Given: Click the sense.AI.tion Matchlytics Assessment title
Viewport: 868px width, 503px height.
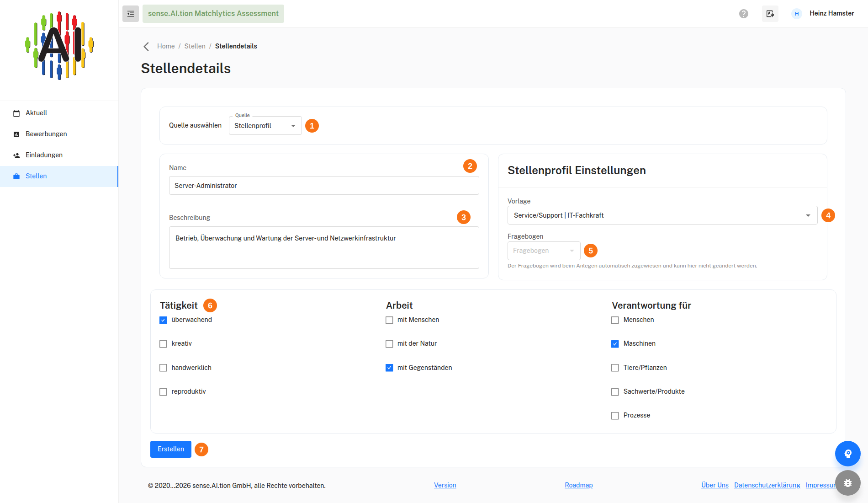Looking at the screenshot, I should pyautogui.click(x=213, y=14).
